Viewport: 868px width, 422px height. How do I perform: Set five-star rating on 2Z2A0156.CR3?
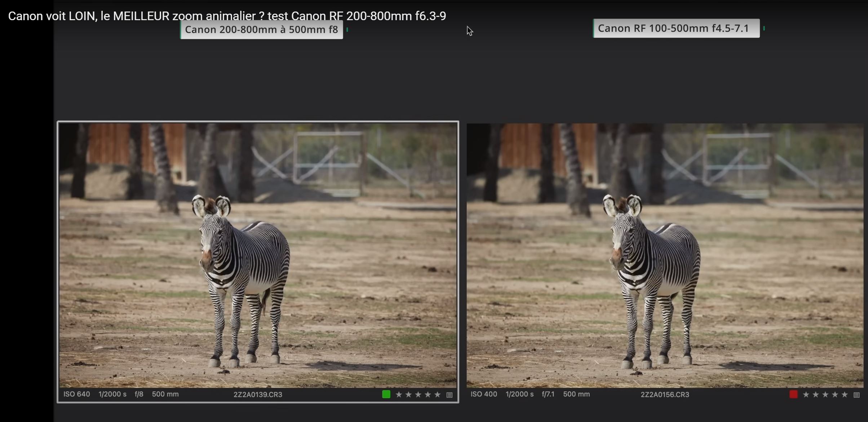[x=845, y=395]
